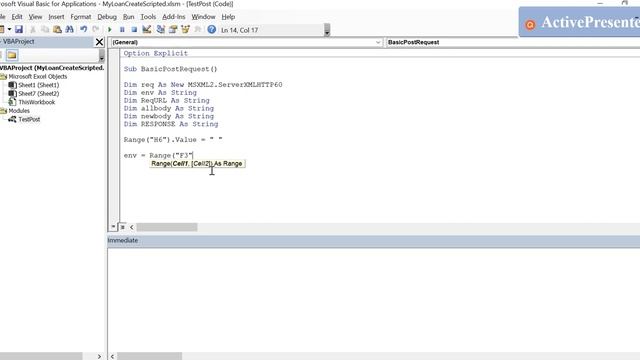Click the 'Dim ReqURL As String' line

(167, 100)
